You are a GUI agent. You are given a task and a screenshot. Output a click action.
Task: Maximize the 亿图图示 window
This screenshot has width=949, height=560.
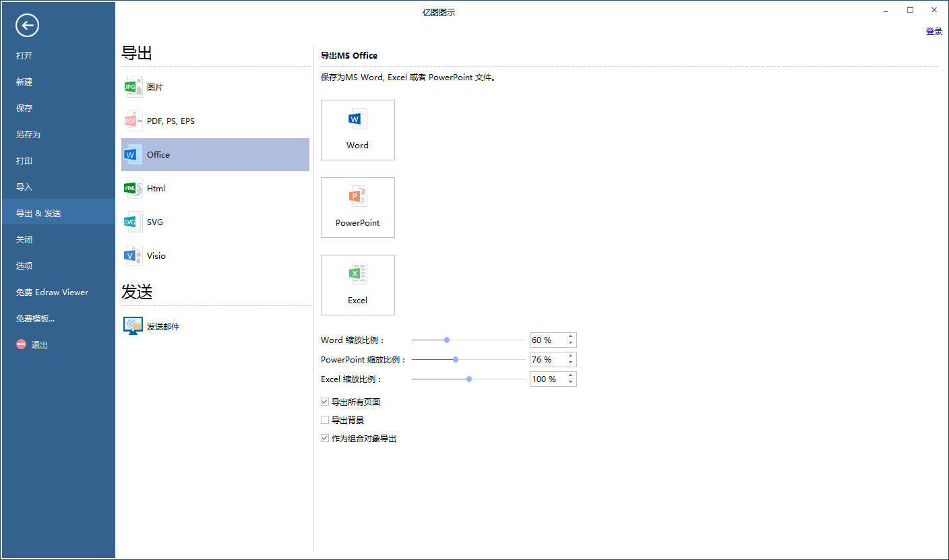click(910, 10)
